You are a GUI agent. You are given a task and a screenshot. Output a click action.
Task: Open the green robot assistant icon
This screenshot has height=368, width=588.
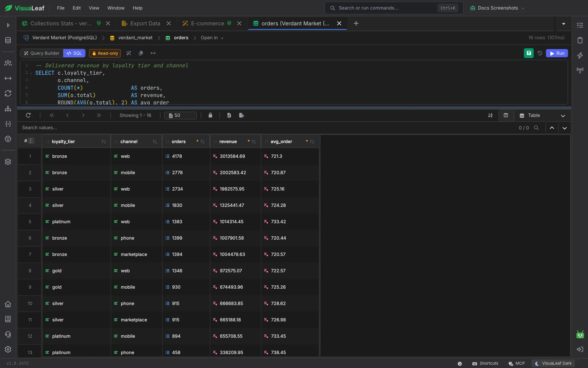coord(580,334)
